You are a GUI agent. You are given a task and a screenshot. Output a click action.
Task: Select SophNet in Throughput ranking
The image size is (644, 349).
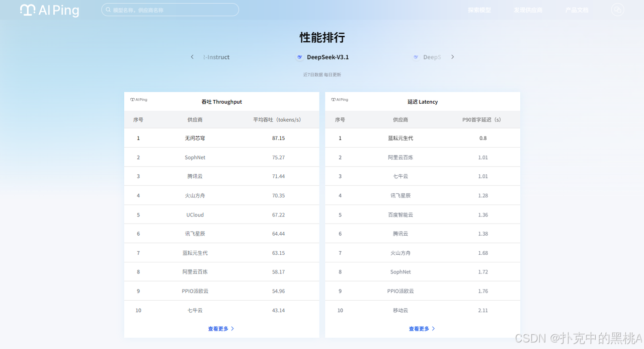coord(195,158)
